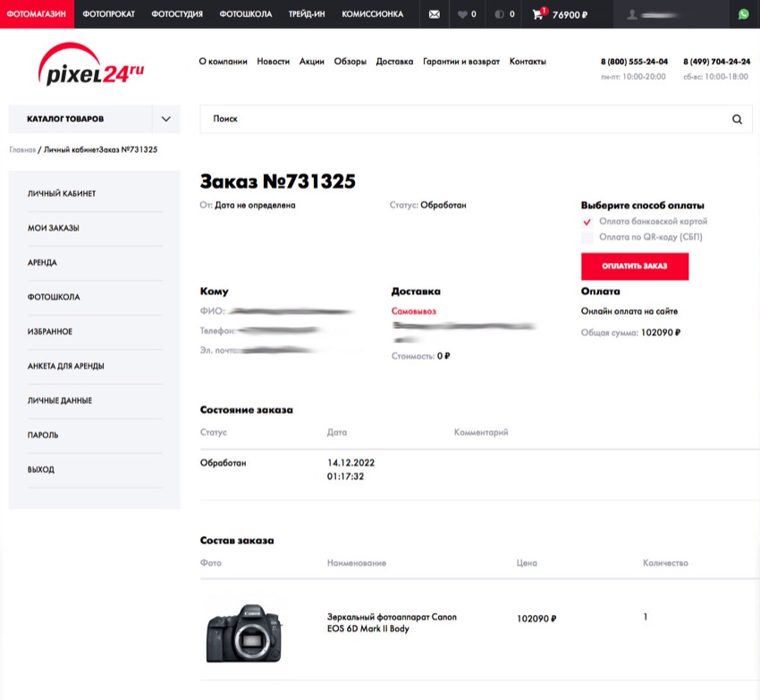Open Зеркальный фотоаппарат Canon EOS 6D product name
This screenshot has height=700, width=760.
coord(392,623)
